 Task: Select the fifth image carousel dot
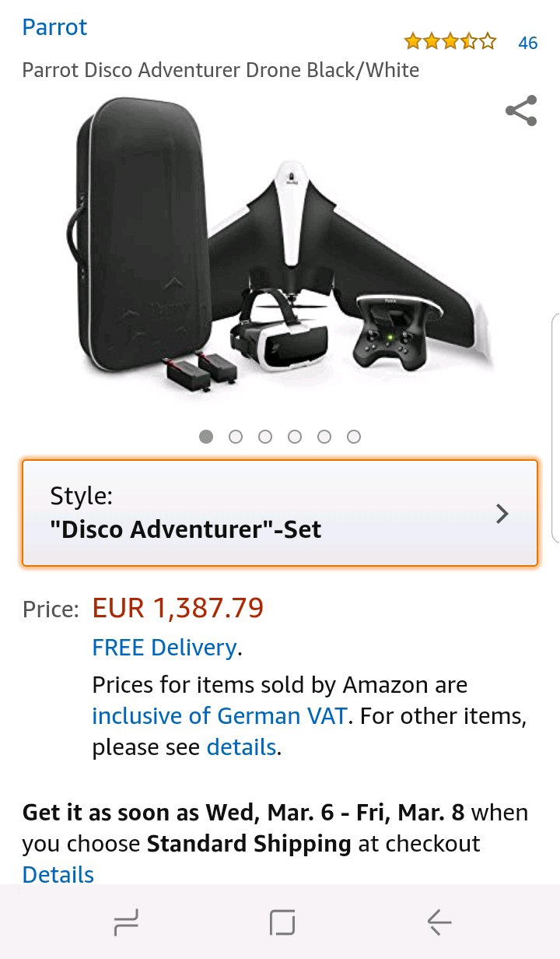click(x=324, y=437)
